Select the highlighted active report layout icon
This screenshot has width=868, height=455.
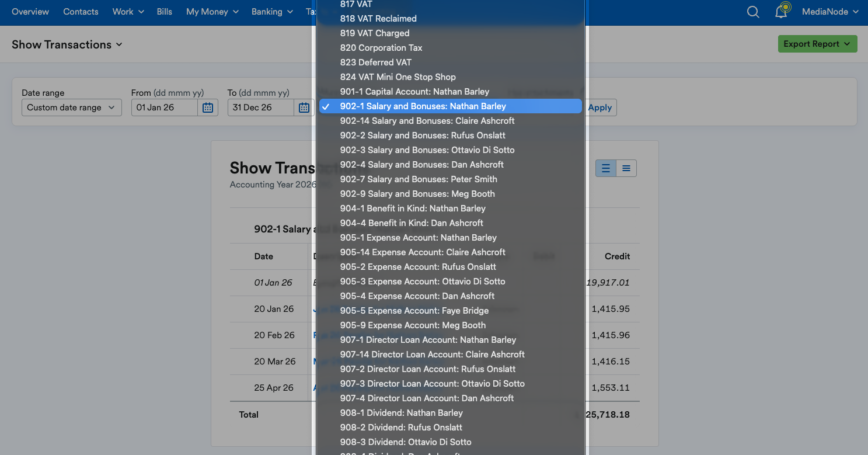[606, 168]
